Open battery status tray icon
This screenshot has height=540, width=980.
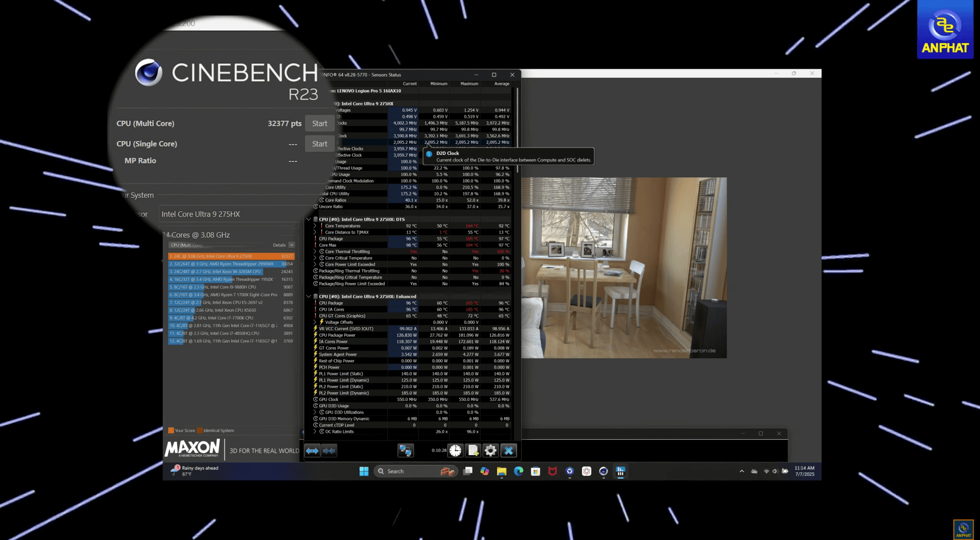[x=785, y=471]
